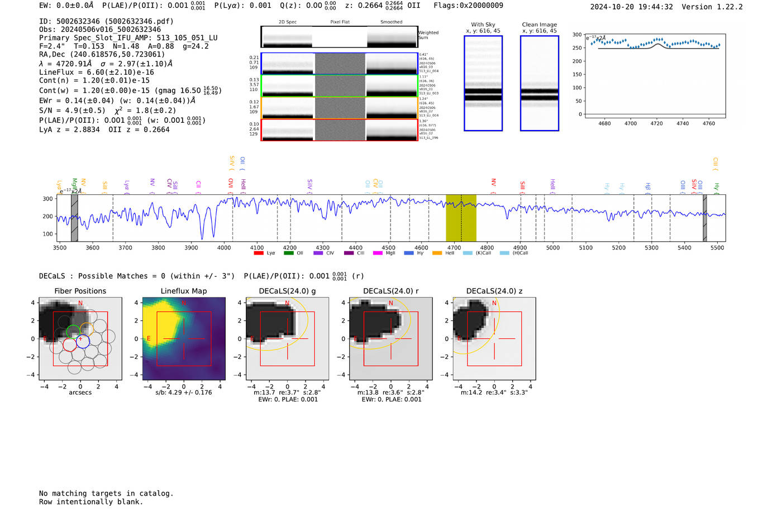Click the green OII legend swatch
The image size is (782, 532).
pyautogui.click(x=288, y=253)
